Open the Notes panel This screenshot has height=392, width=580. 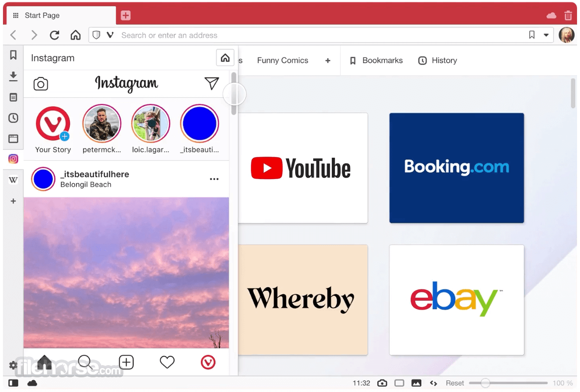coord(13,97)
